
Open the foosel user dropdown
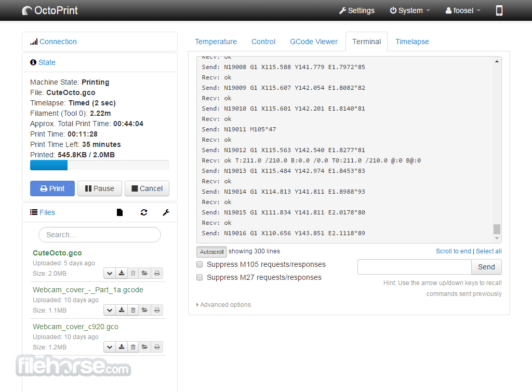[463, 10]
